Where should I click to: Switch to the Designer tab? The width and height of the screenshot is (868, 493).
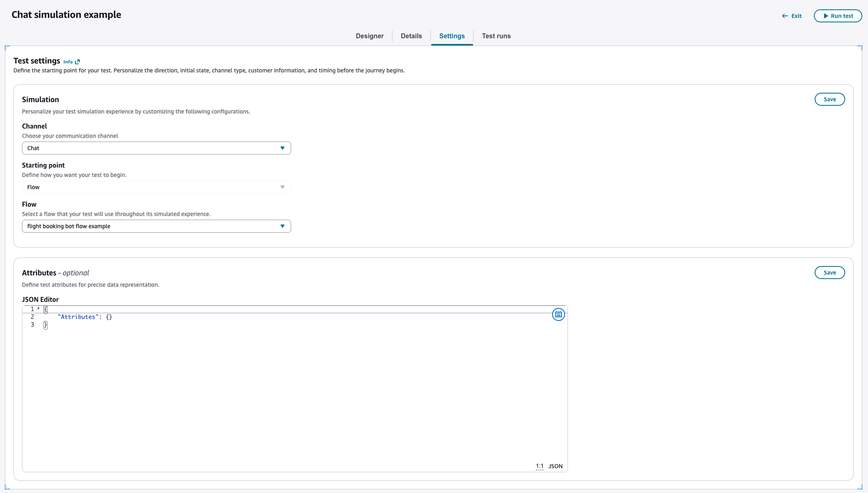click(369, 36)
